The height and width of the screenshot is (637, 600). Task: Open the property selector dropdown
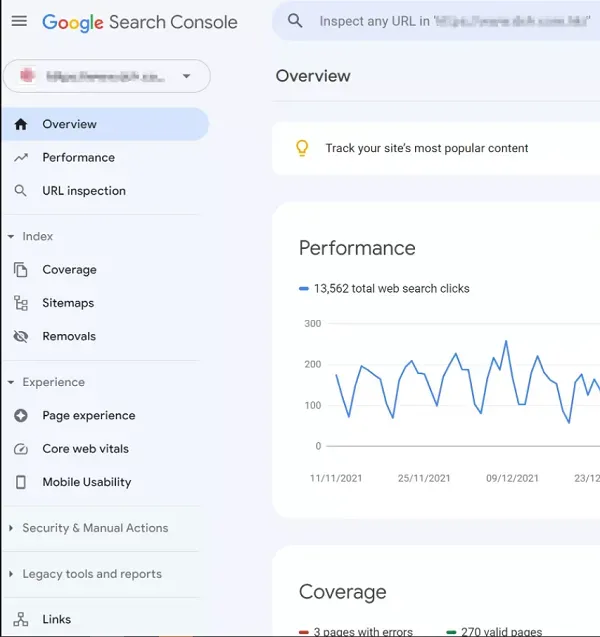coord(106,76)
